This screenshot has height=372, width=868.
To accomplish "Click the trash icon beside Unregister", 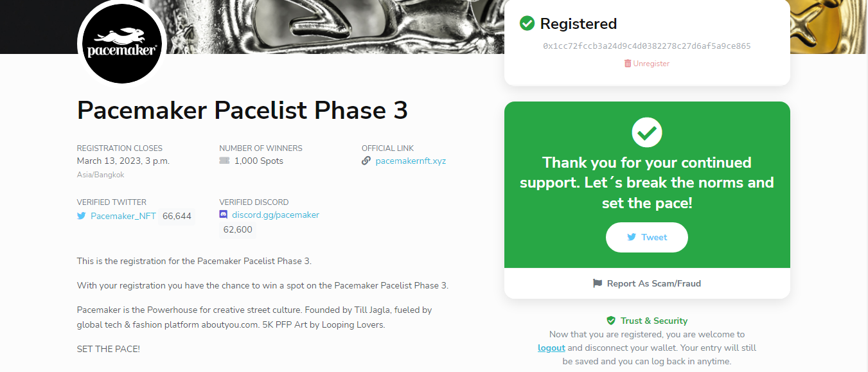I will [628, 64].
